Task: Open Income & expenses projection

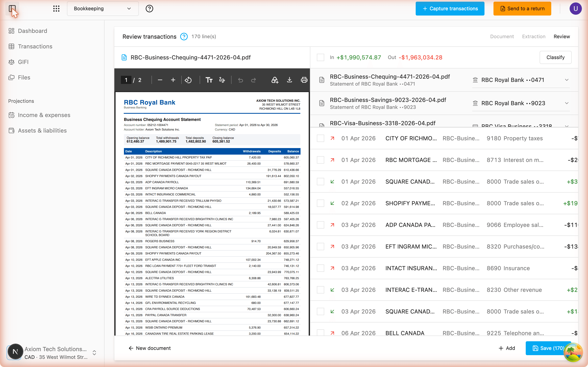Action: (x=39, y=115)
